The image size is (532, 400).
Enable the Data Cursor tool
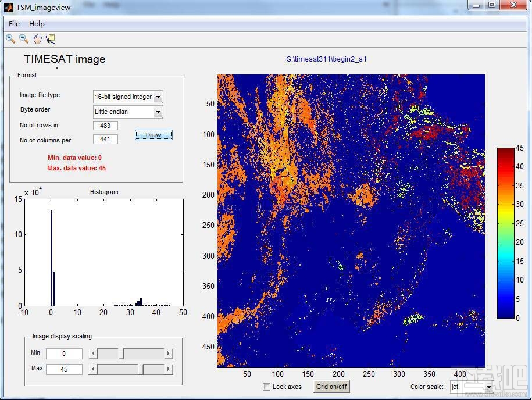pyautogui.click(x=51, y=39)
